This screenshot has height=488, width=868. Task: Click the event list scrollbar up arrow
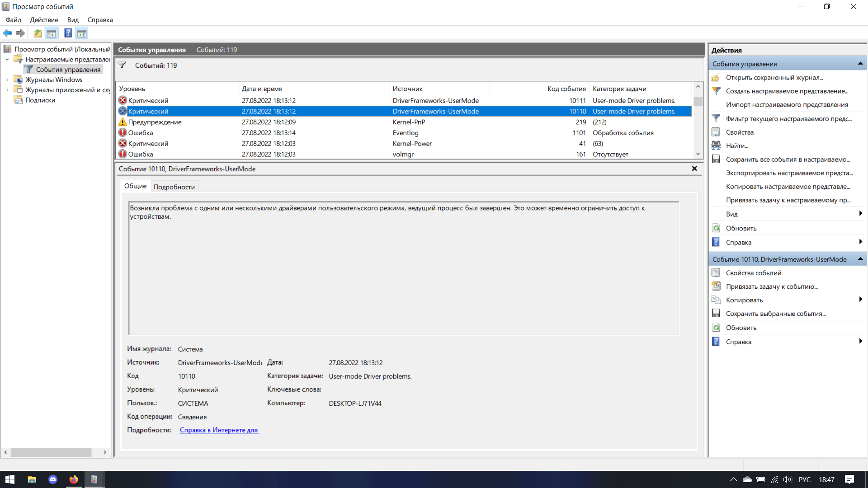698,87
